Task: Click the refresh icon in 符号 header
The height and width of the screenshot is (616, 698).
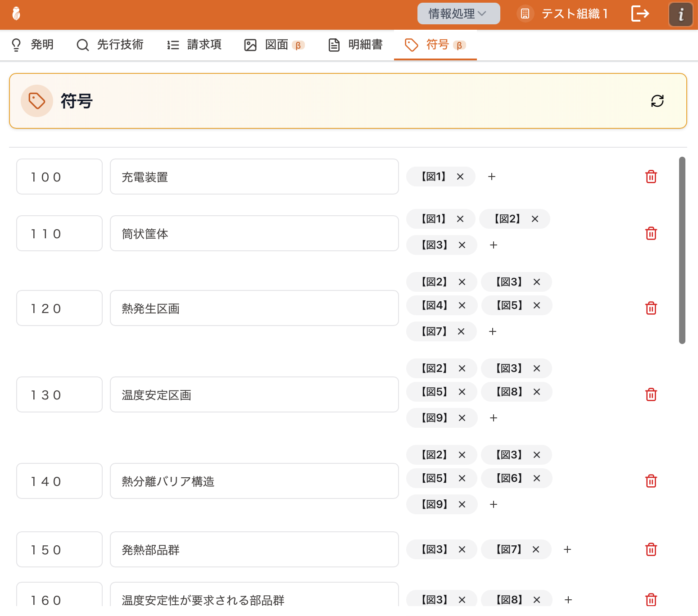Action: click(657, 101)
